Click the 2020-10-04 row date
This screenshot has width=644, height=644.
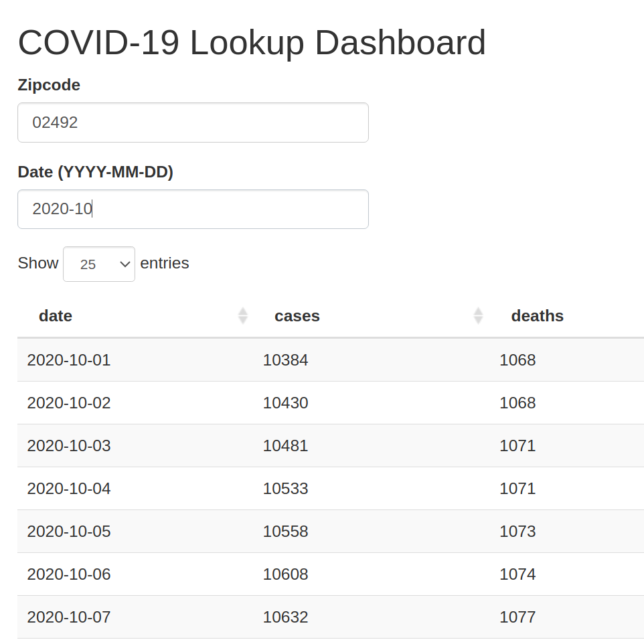(x=69, y=489)
